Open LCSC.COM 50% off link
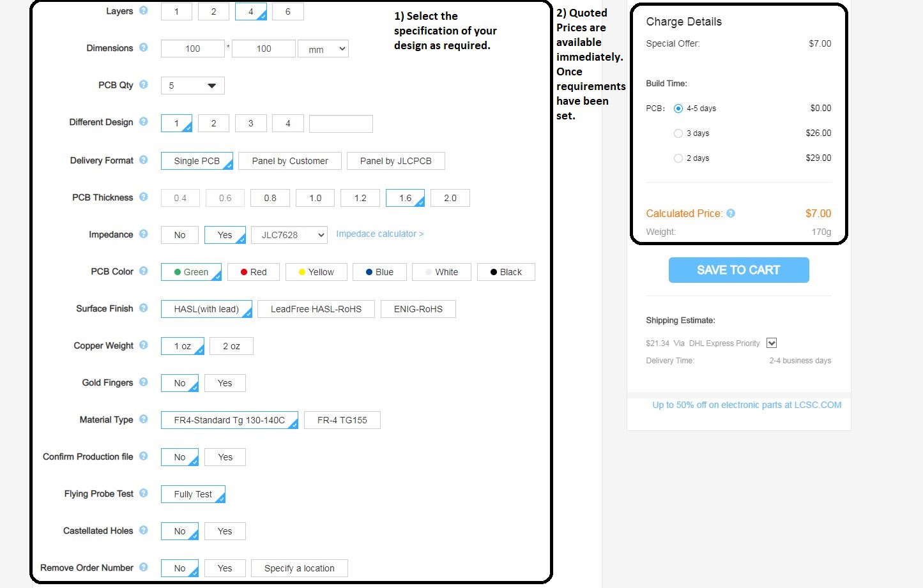Image resolution: width=923 pixels, height=588 pixels. (x=747, y=405)
